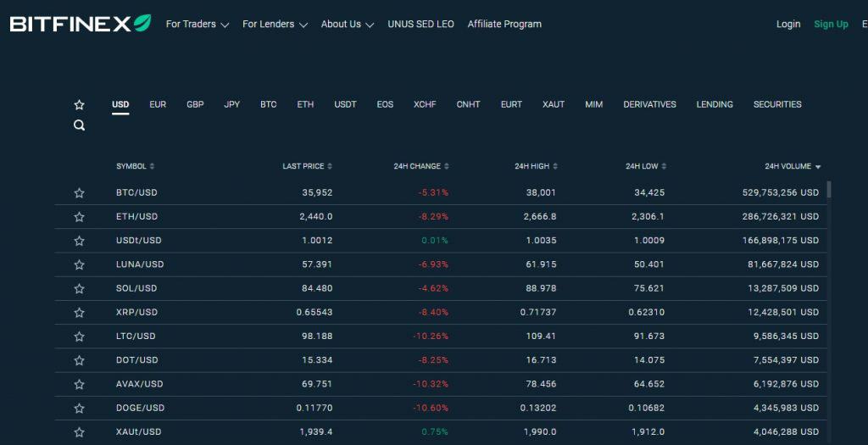Open the Derivatives tab
This screenshot has height=445, width=868.
650,104
